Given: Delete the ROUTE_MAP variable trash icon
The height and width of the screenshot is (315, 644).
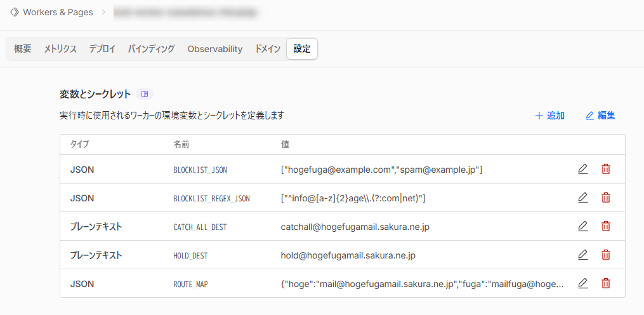Looking at the screenshot, I should [x=605, y=283].
